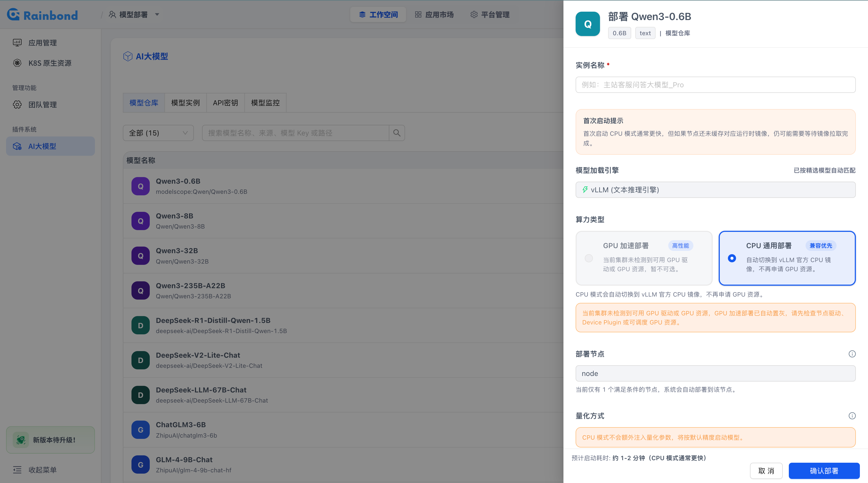The height and width of the screenshot is (483, 868).
Task: Click the search magnifier button
Action: tap(397, 133)
